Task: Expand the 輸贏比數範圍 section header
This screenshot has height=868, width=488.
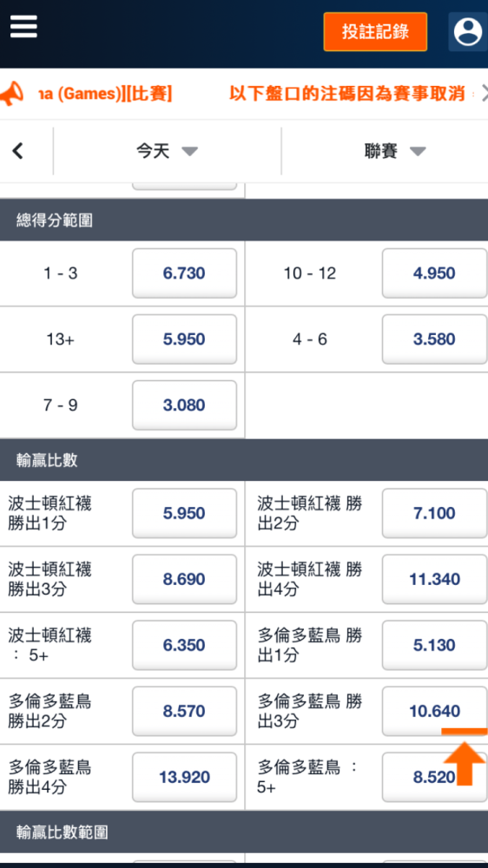Action: coord(244,832)
